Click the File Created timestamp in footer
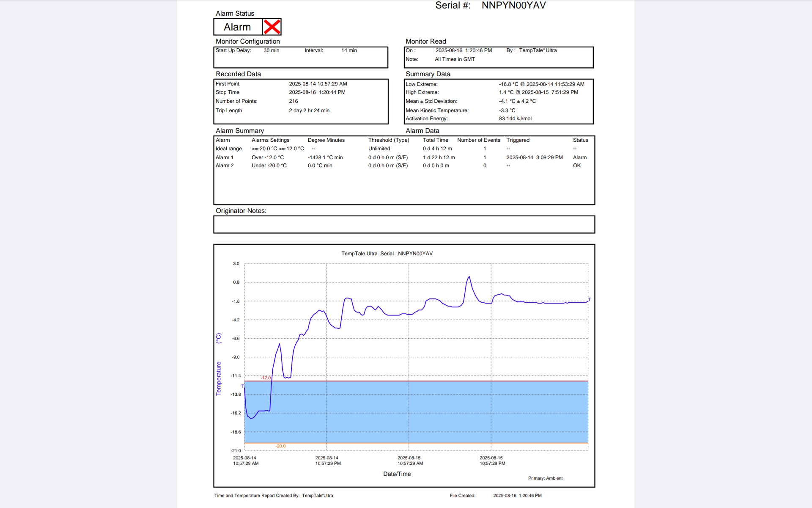Image resolution: width=812 pixels, height=508 pixels. [x=517, y=495]
